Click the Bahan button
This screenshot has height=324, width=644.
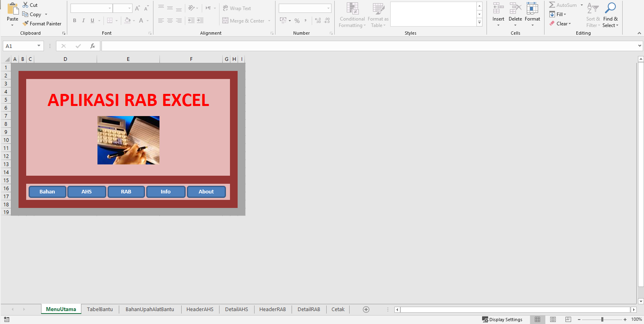tap(47, 192)
